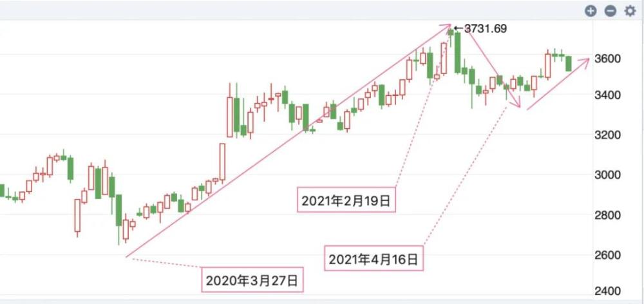Open chart settings gear icon
This screenshot has height=304, width=644.
[630, 11]
